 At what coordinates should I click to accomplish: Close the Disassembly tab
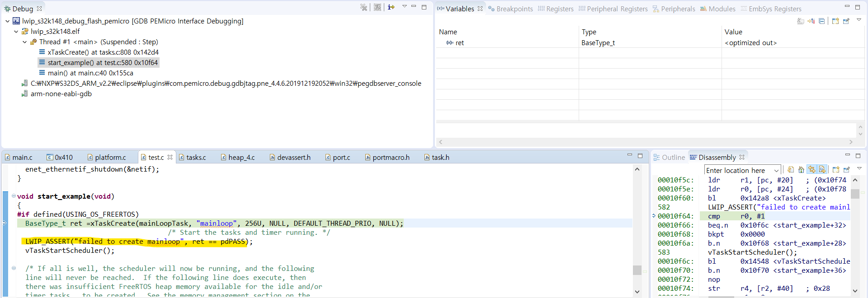click(x=742, y=157)
